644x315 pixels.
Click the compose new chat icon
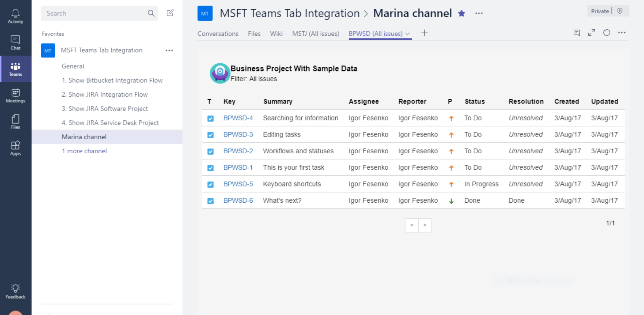(x=170, y=13)
